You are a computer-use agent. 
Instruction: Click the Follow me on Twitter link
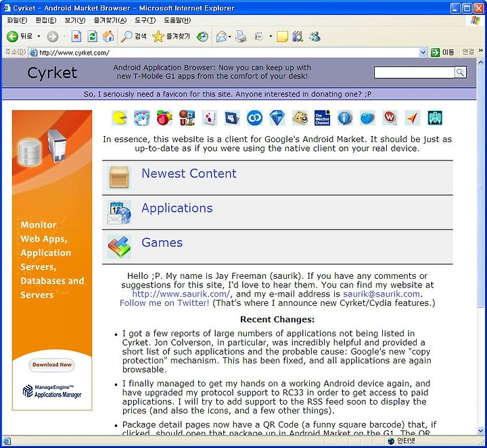(x=164, y=303)
